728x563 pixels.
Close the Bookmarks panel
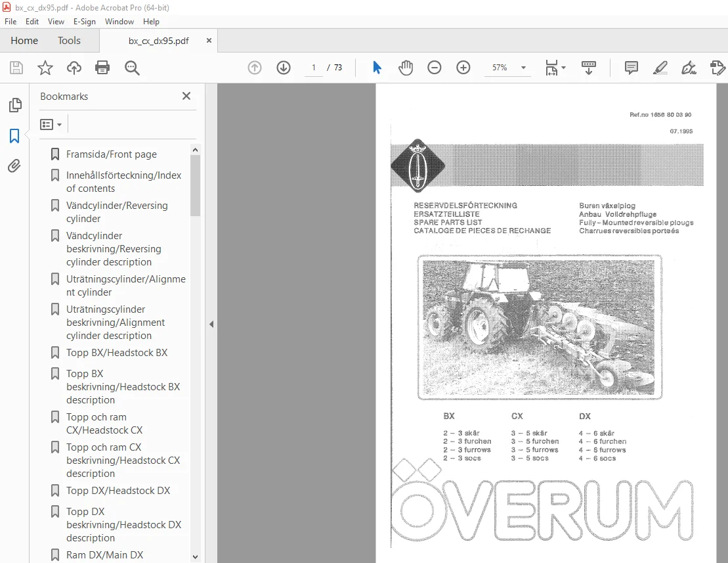186,96
